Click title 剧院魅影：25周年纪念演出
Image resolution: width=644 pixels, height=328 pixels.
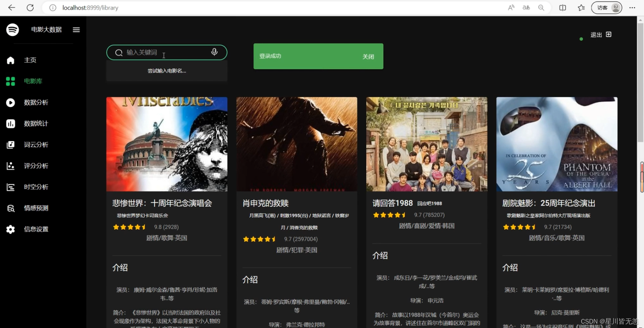548,203
